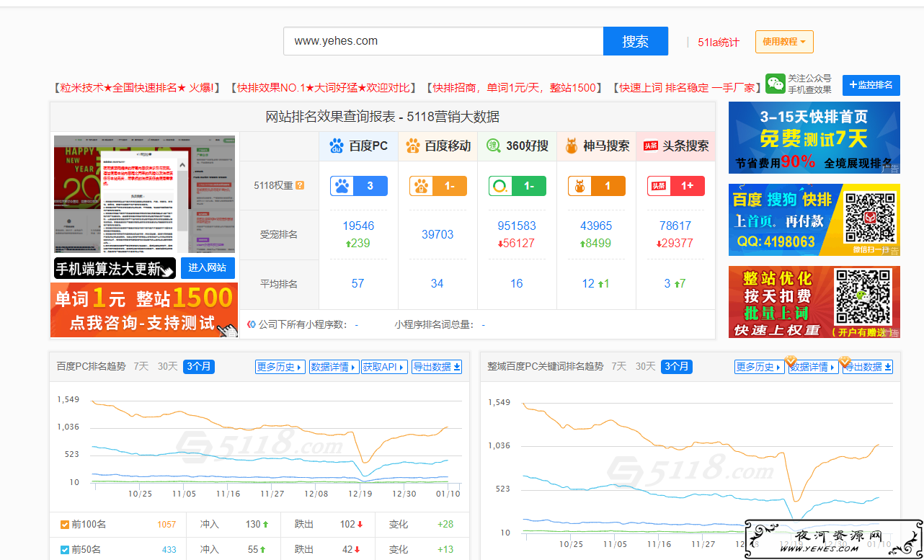Click the 整站优化 按天扣费 banner ad
The image size is (924, 560).
point(814,302)
